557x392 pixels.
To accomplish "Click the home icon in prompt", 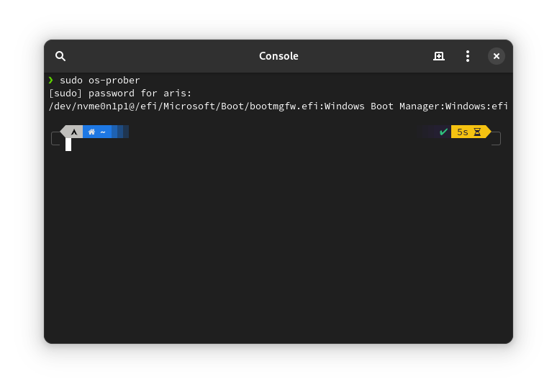I will [x=91, y=132].
